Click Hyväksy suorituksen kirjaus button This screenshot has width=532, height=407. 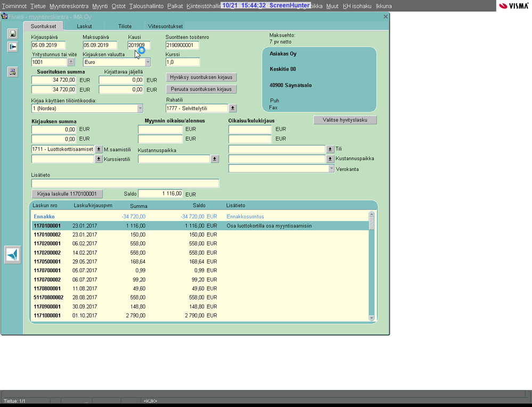tap(201, 77)
